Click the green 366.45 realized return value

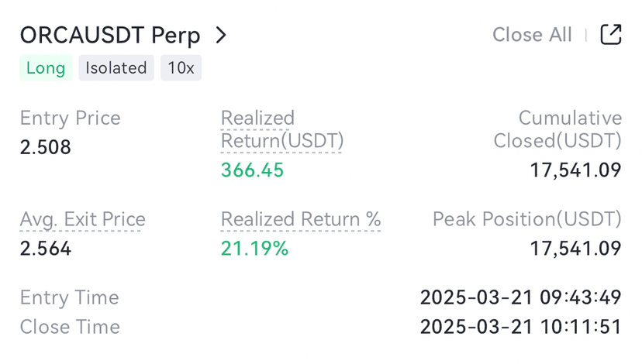[x=252, y=170]
